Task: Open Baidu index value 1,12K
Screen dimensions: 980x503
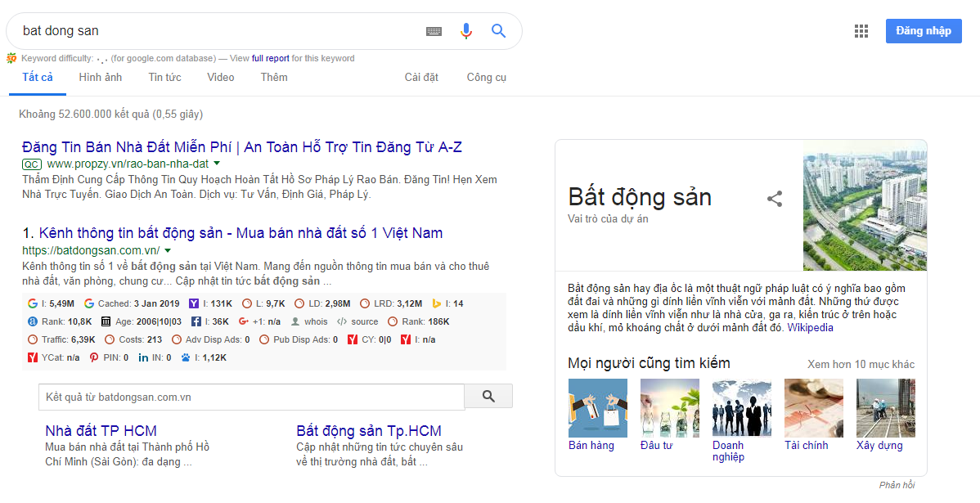Action: click(204, 358)
